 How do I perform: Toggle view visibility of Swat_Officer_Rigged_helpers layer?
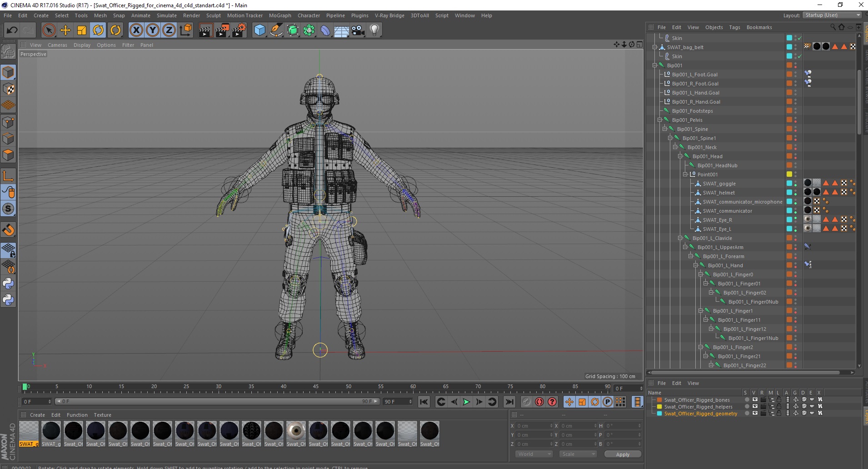pos(755,407)
